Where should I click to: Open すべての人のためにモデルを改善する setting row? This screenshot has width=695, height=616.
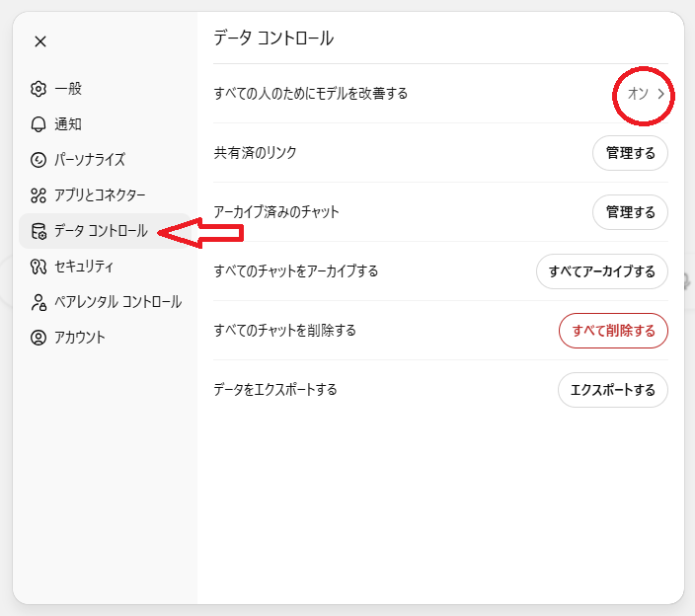tap(311, 94)
